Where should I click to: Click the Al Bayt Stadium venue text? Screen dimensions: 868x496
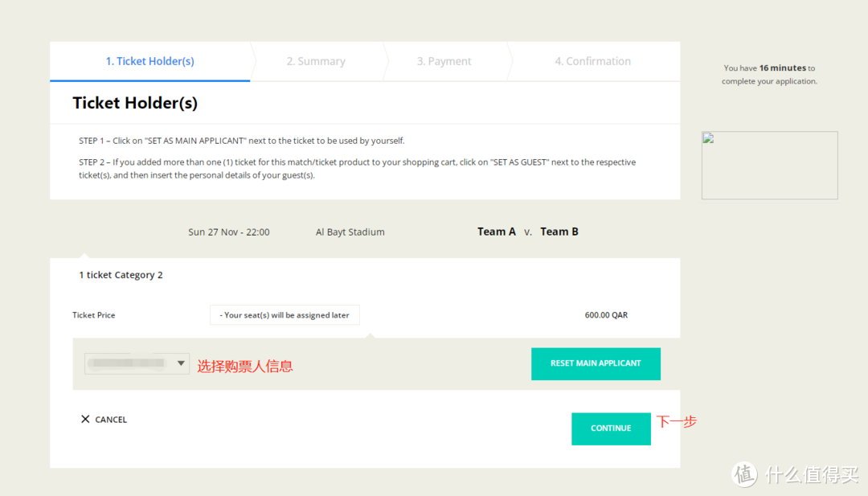click(x=350, y=232)
